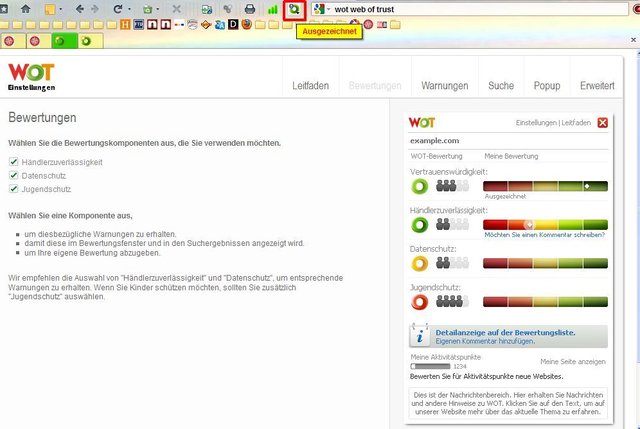The image size is (640, 429).
Task: Click the yellow sticky note toolbar icon
Action: (50, 9)
